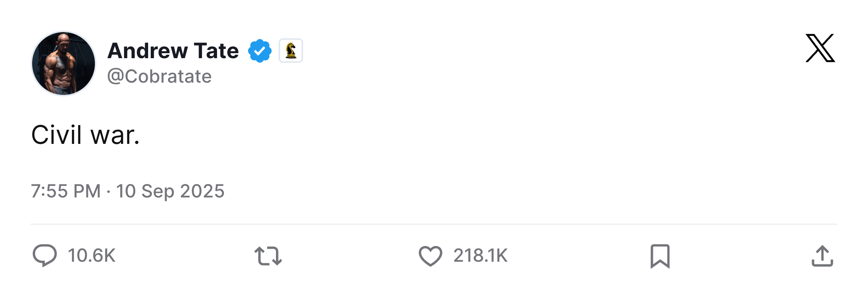Click the word "Civil" in the tweet

pyautogui.click(x=57, y=135)
